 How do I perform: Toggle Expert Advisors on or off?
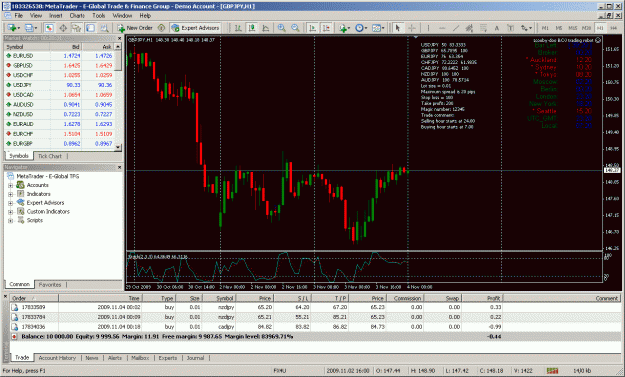195,28
